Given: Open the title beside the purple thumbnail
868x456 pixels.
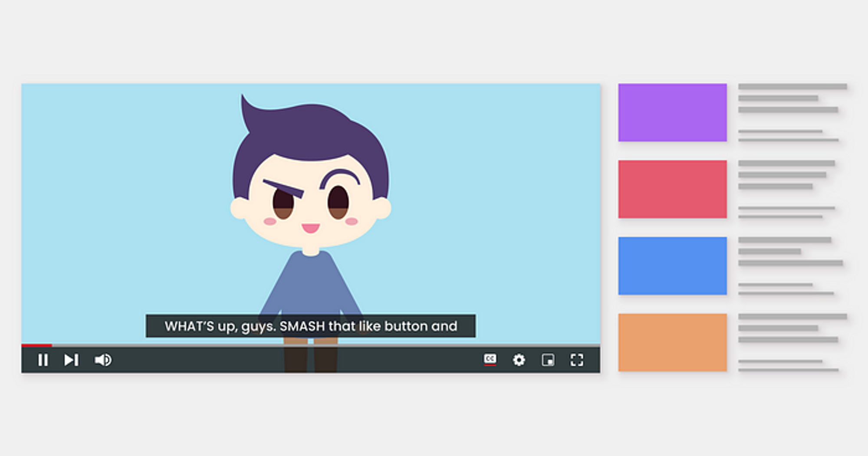Looking at the screenshot, I should tap(792, 98).
